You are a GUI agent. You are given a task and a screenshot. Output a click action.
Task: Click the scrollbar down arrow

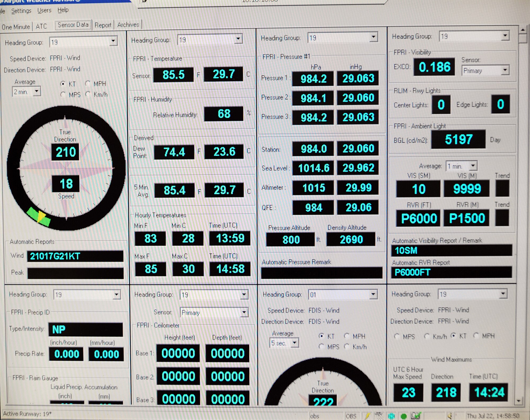coord(519,401)
